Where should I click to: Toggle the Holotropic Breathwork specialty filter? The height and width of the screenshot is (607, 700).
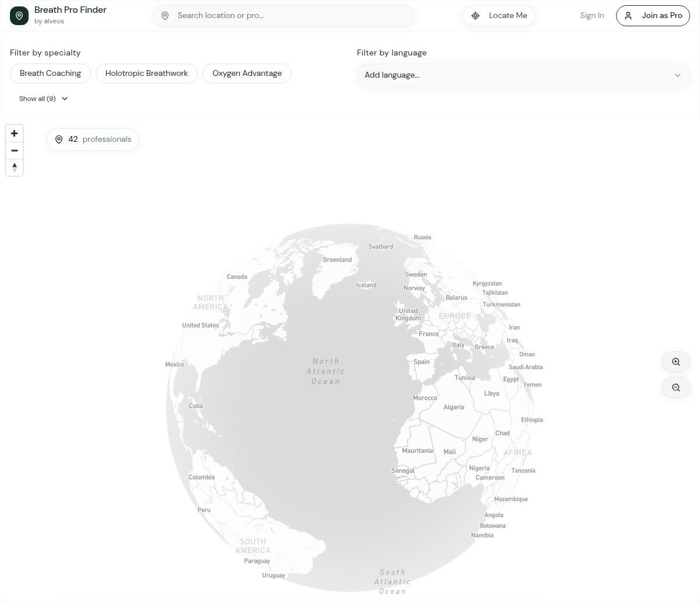click(146, 74)
